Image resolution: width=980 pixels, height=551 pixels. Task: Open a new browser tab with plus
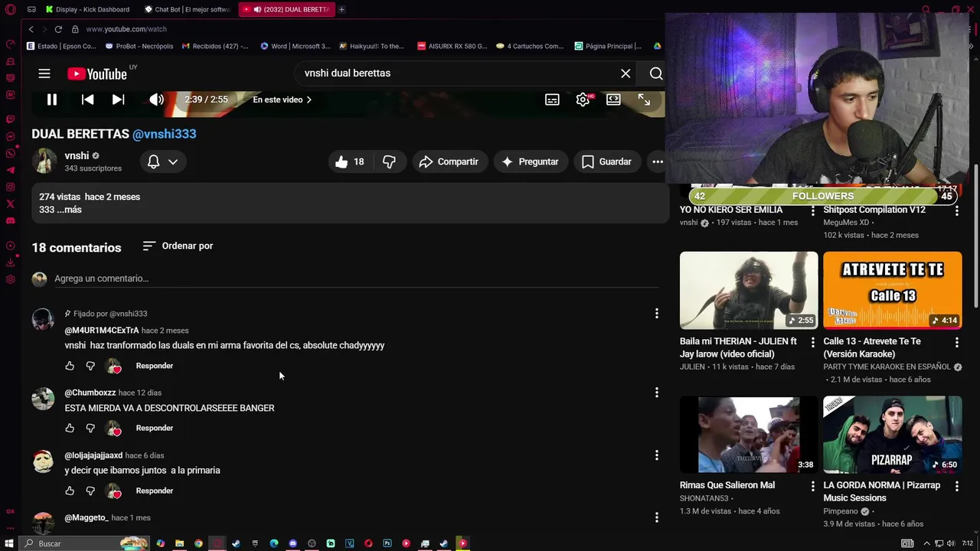click(341, 9)
